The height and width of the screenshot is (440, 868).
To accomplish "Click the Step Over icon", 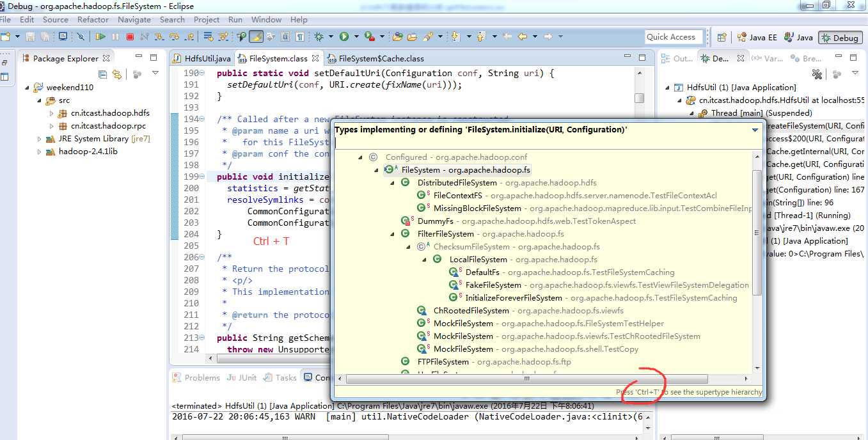I will click(x=173, y=37).
